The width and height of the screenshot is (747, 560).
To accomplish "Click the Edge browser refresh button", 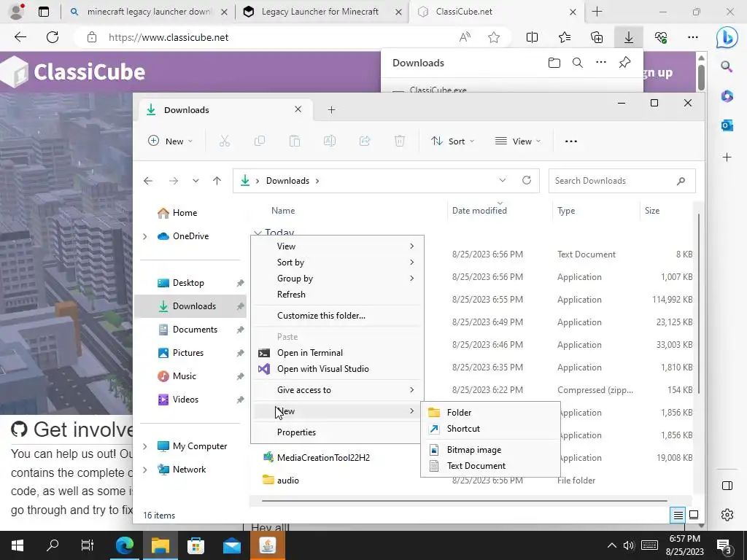I will [x=53, y=37].
